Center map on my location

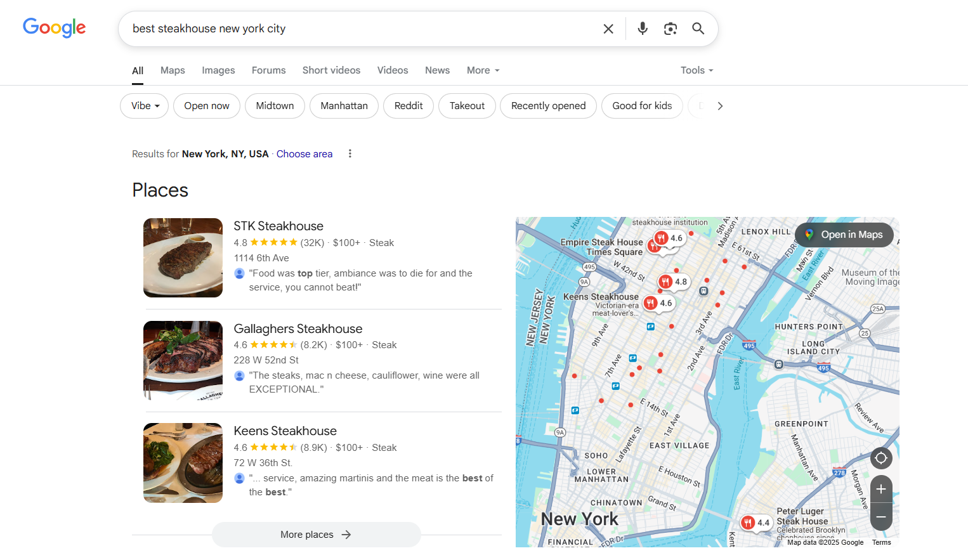[881, 458]
